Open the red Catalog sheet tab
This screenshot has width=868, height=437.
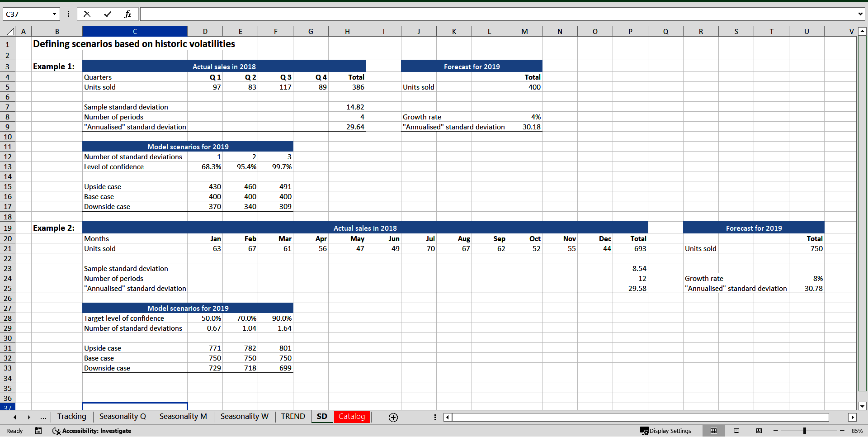point(352,417)
